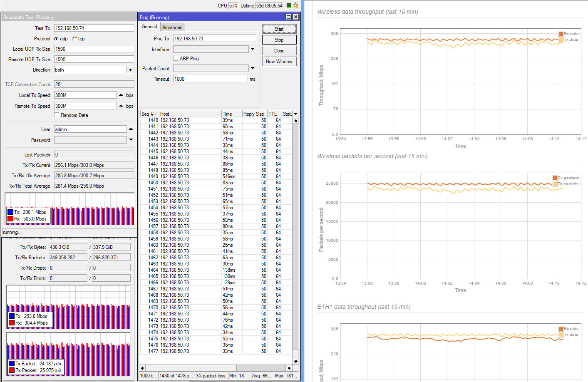Select the tcp protocol radio button
Image resolution: width=588 pixels, height=382 pixels.
(74, 39)
